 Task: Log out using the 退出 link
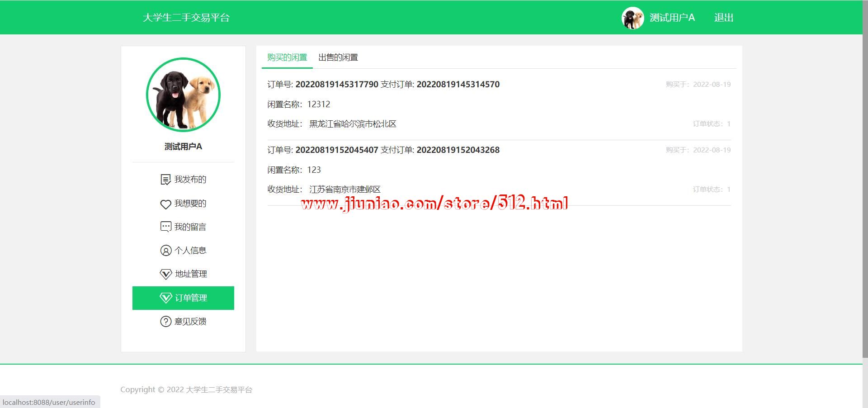(723, 18)
